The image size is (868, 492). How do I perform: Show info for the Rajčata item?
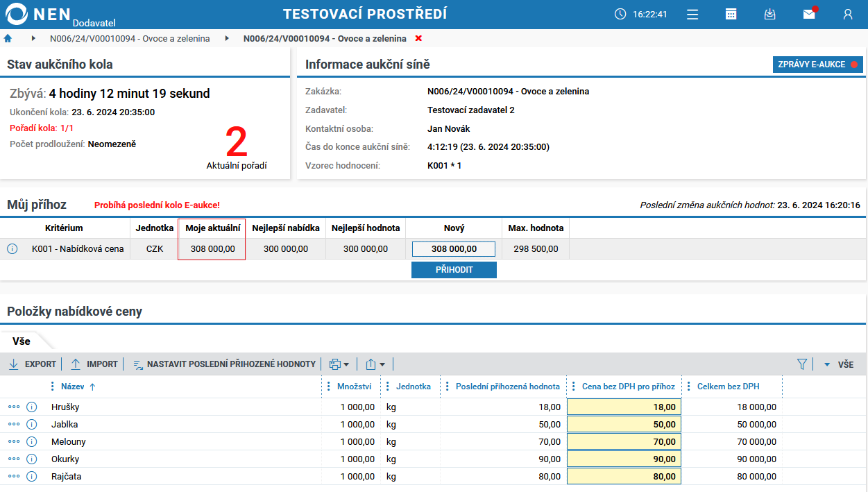click(x=31, y=476)
